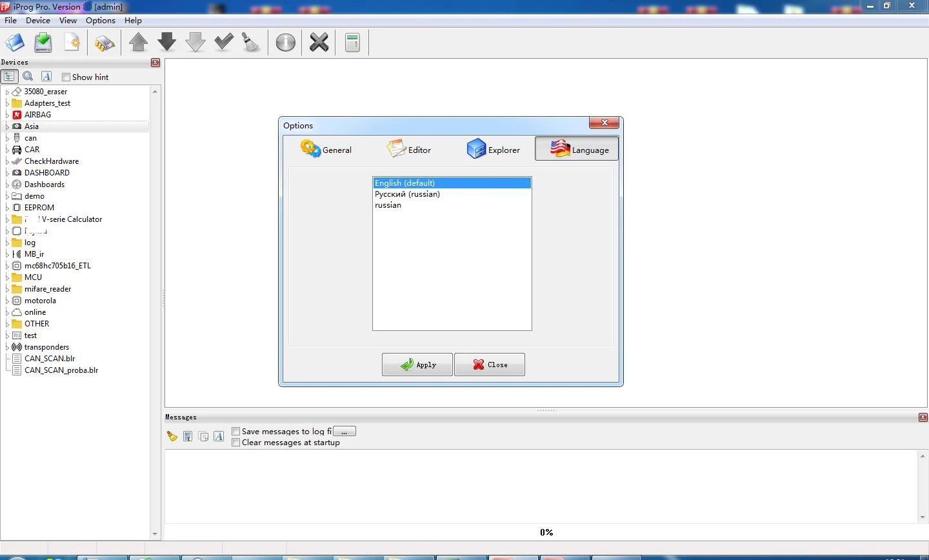Select the CheckHardware tree item
Viewport: 929px width, 560px height.
click(52, 161)
